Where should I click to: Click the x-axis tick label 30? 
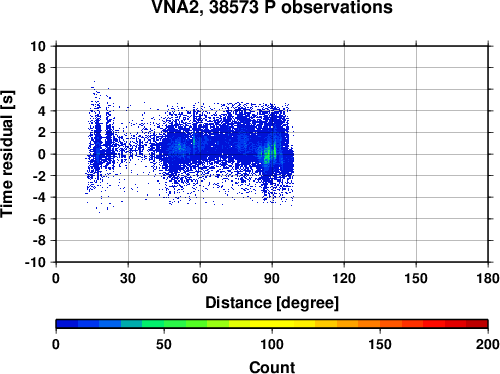point(128,278)
